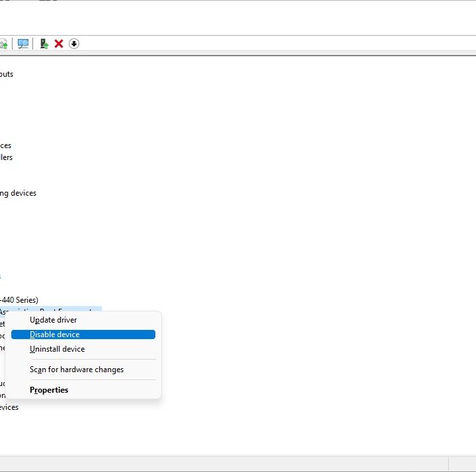Select Disable device in the context menu
This screenshot has width=476, height=472.
pyautogui.click(x=83, y=334)
